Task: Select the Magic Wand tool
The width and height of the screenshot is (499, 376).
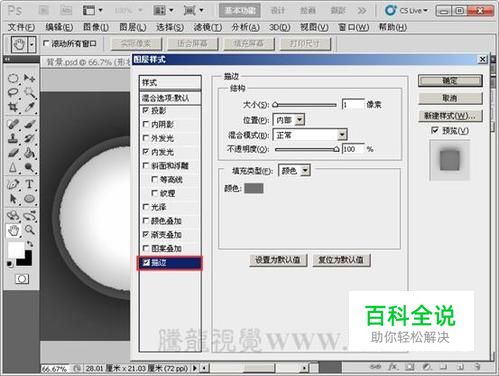Action: (x=29, y=93)
